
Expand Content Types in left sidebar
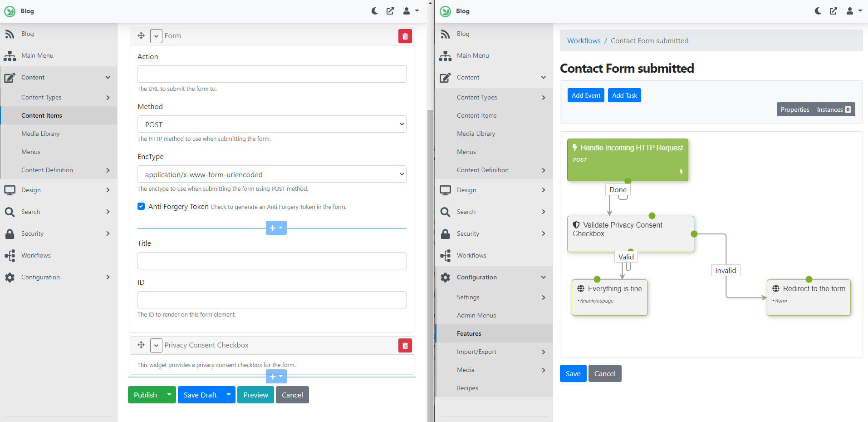(59, 97)
